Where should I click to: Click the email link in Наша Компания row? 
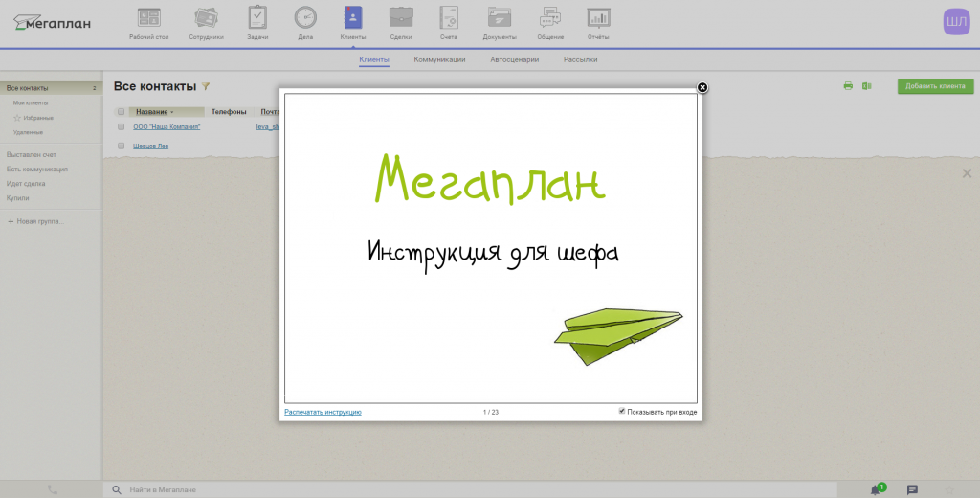click(268, 126)
